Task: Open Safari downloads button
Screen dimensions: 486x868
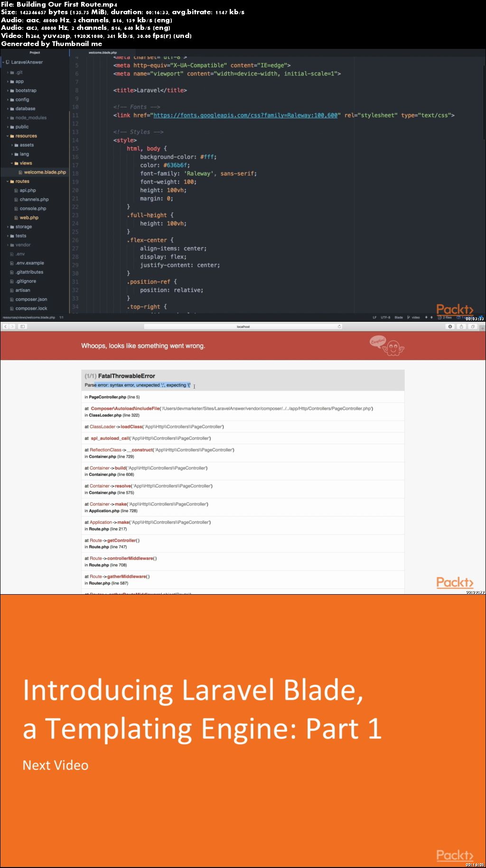Action: 450,327
